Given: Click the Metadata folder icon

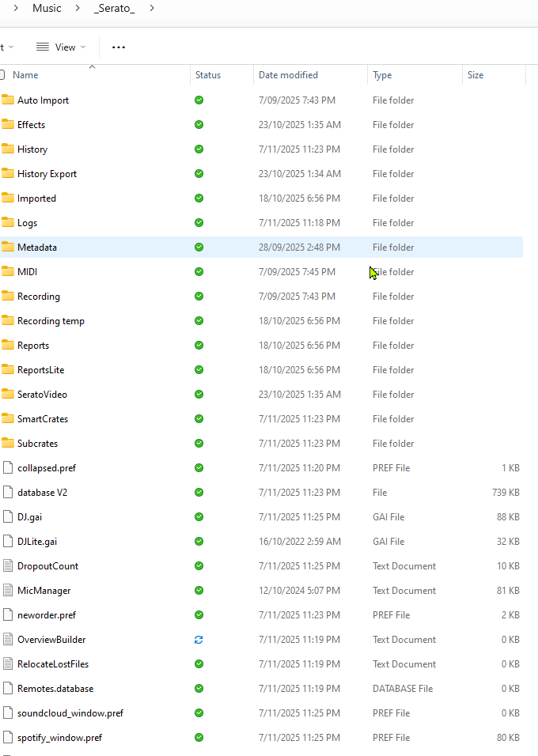Looking at the screenshot, I should click(8, 248).
